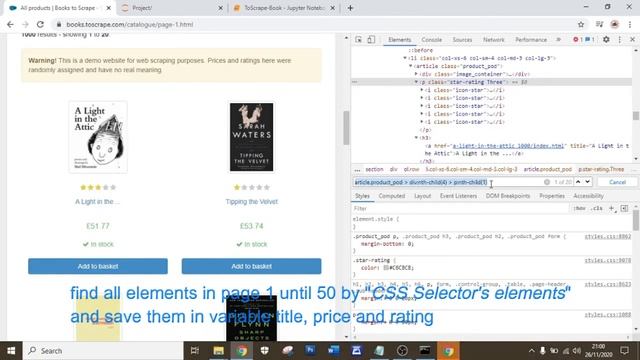Screen dimensions: 640x360
Task: Select ol.row in the breadcrumb
Action: 411,169
